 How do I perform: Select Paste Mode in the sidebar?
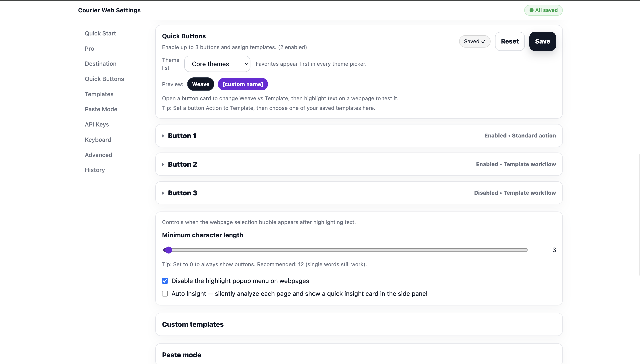click(101, 109)
